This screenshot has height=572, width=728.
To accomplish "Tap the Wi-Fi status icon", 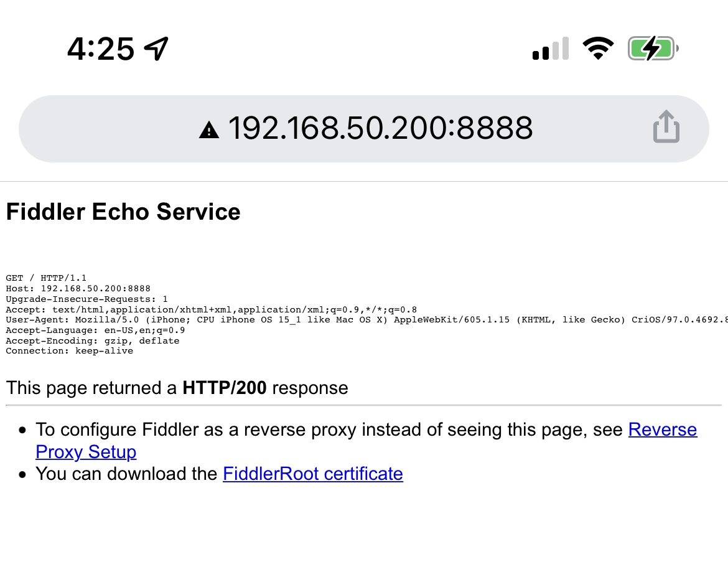I will pos(598,49).
